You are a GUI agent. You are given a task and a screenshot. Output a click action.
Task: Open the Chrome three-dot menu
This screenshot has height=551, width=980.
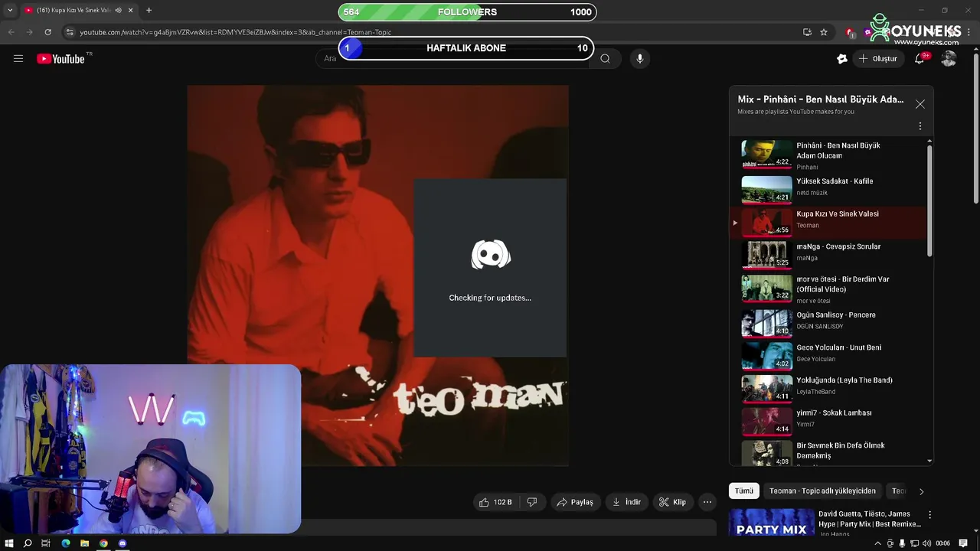coord(969,32)
